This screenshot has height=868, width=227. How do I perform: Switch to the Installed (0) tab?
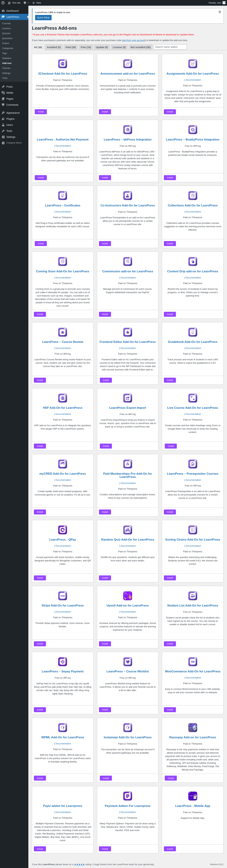point(54,47)
